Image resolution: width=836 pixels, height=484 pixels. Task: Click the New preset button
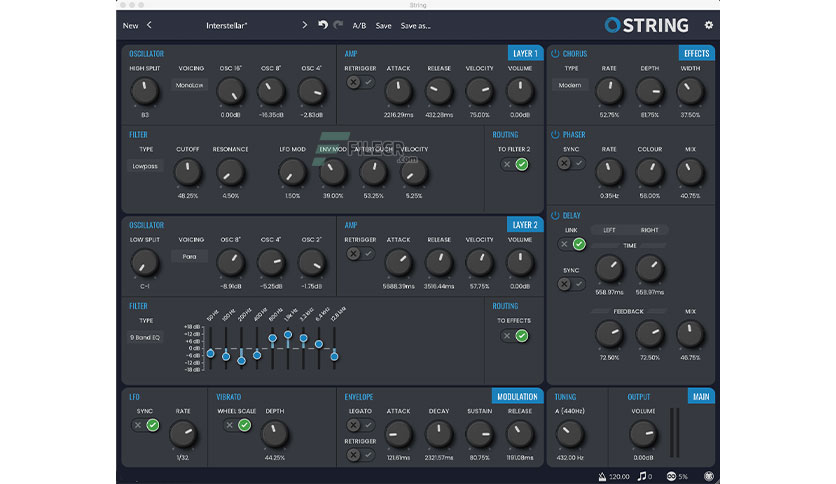[131, 26]
